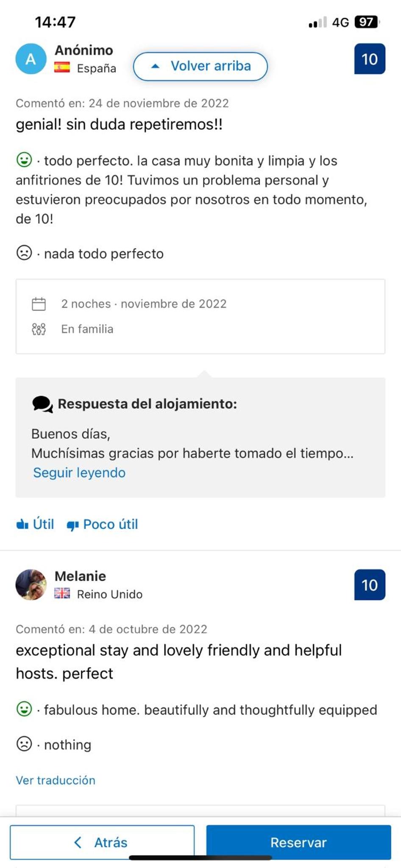Click the United Kingdom flag icon
The image size is (401, 868).
pos(62,593)
